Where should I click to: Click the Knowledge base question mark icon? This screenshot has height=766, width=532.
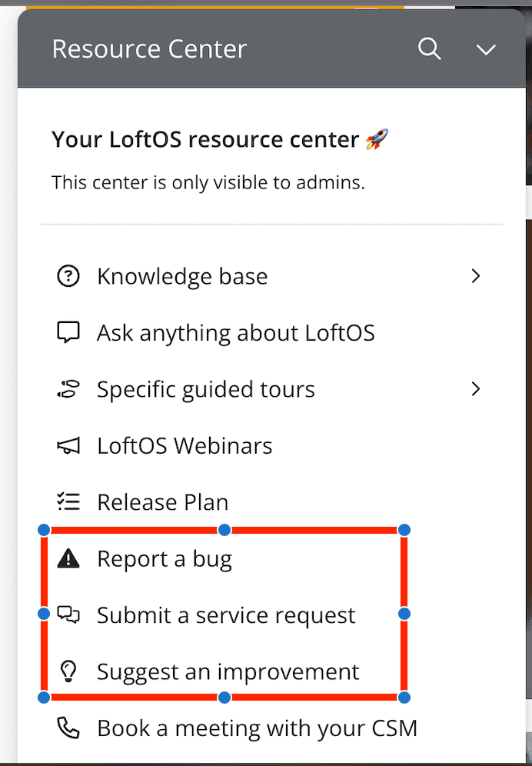(x=68, y=276)
